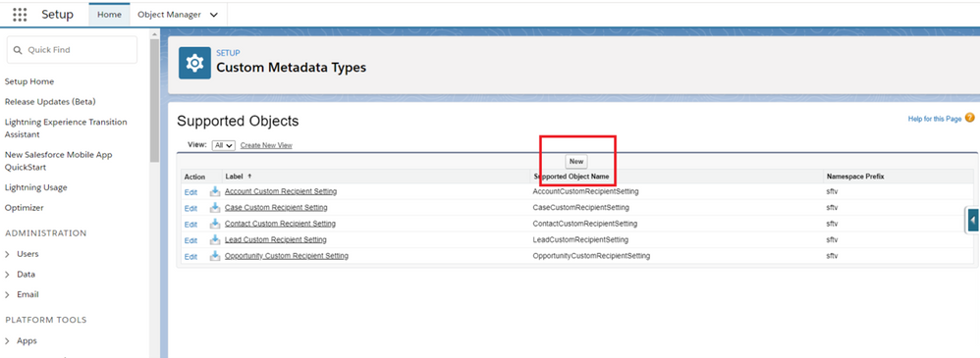Open the Create New View link
Viewport: 980px width, 358px height.
tap(266, 145)
